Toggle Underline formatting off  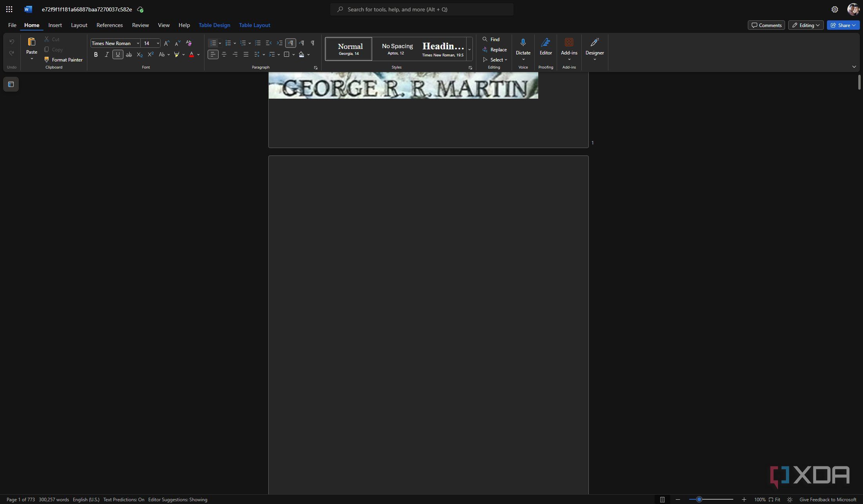point(118,54)
